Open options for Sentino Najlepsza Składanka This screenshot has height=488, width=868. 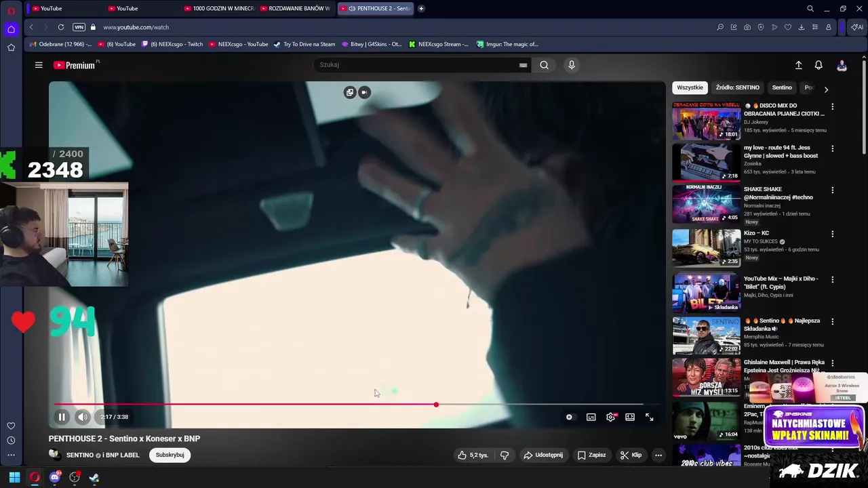832,321
